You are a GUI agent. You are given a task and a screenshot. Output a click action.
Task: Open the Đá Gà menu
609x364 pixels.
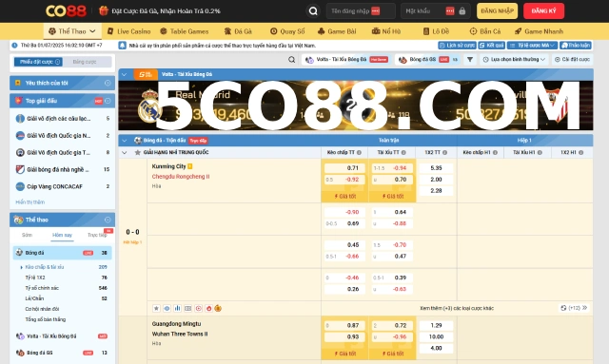pos(238,31)
